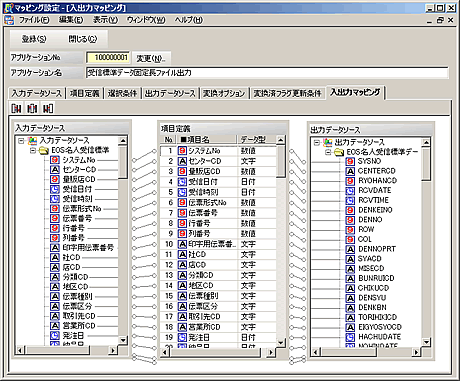Select row 14 地区CD in 項目定義

218,286
